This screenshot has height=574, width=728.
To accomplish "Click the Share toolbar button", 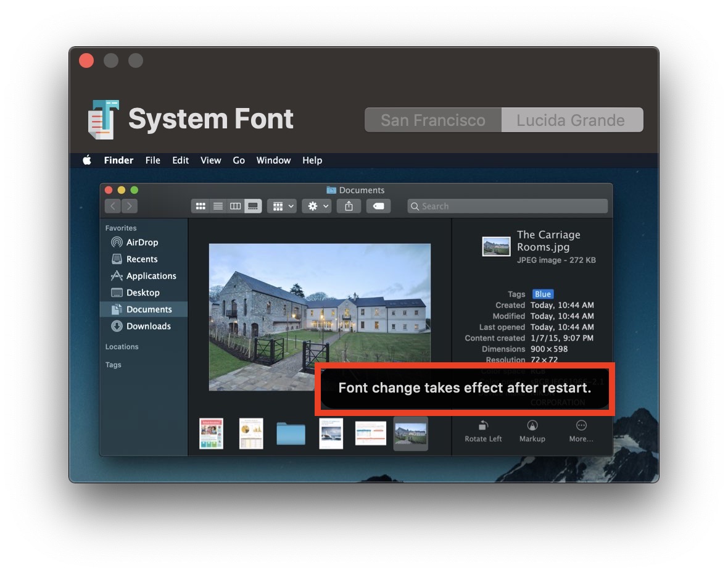I will point(349,206).
